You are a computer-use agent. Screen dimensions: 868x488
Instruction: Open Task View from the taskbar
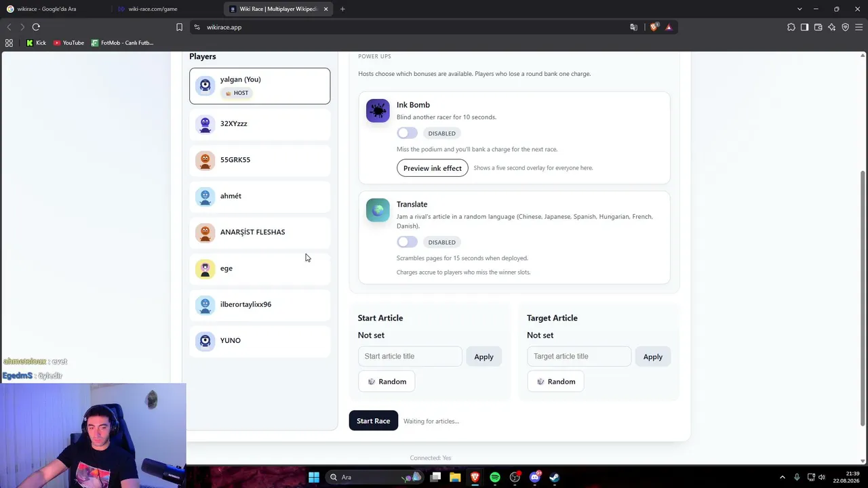[435, 477]
